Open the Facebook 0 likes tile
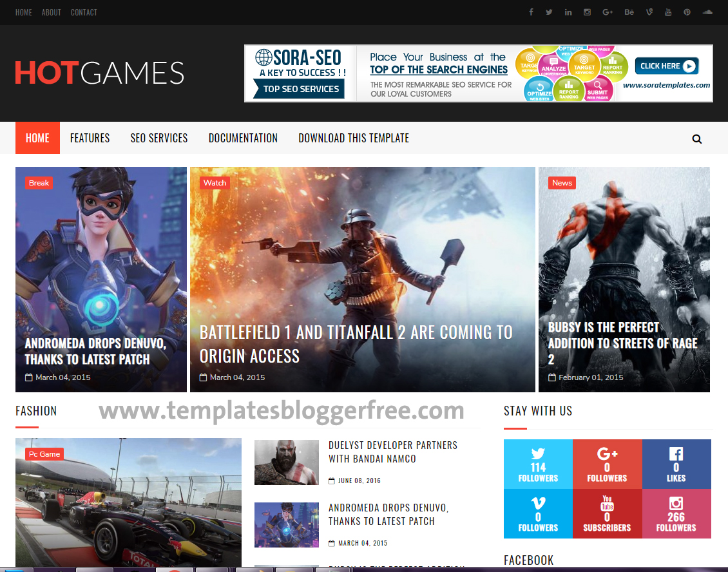The image size is (728, 572). click(676, 464)
